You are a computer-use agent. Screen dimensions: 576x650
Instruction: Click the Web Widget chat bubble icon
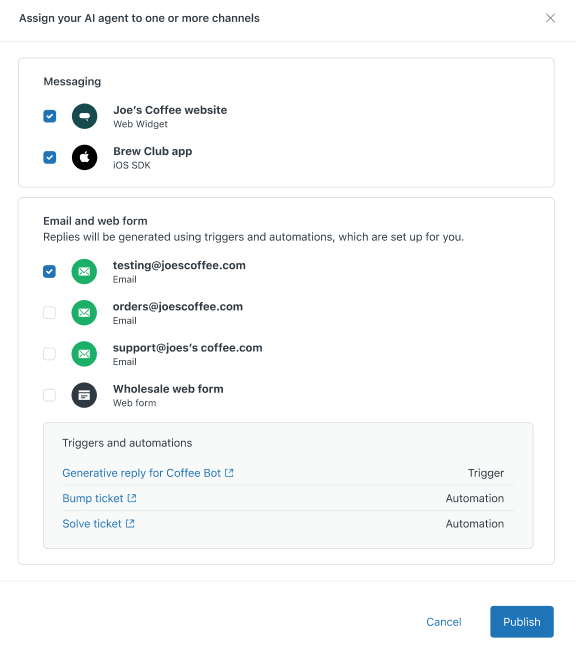(84, 116)
